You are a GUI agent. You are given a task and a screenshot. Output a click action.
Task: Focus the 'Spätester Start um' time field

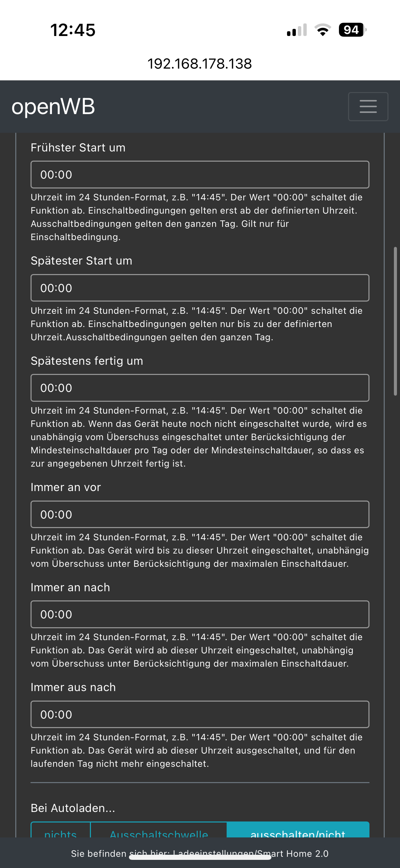pyautogui.click(x=200, y=288)
